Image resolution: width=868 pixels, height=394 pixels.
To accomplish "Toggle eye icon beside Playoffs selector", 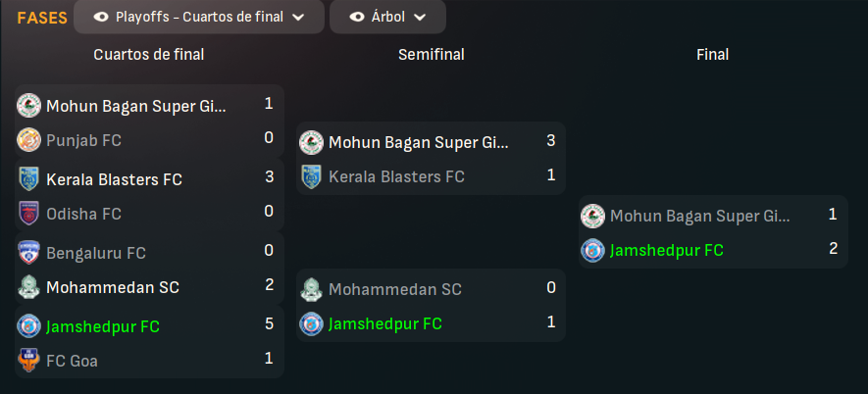I will point(101,18).
